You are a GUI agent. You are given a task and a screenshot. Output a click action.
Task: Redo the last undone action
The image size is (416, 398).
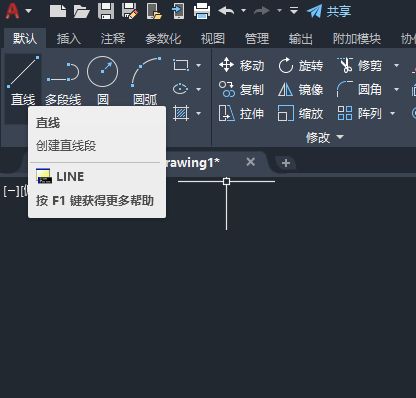point(262,11)
